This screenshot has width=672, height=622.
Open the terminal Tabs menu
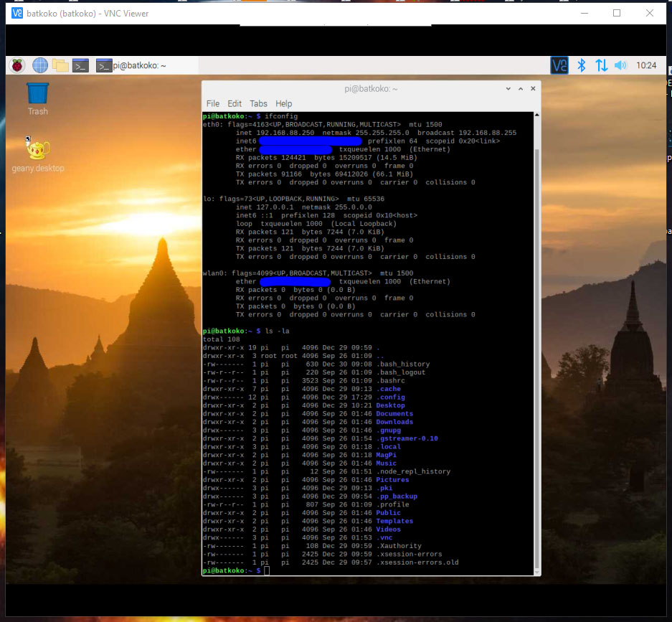point(258,104)
